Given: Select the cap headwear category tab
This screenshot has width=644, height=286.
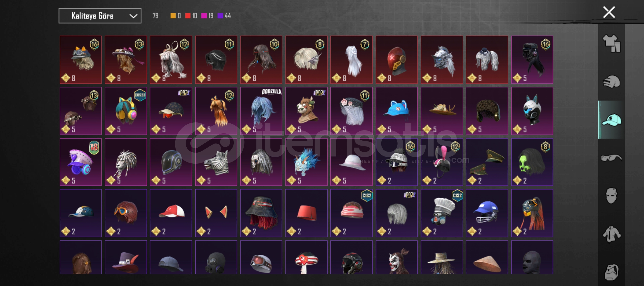Looking at the screenshot, I should (611, 120).
